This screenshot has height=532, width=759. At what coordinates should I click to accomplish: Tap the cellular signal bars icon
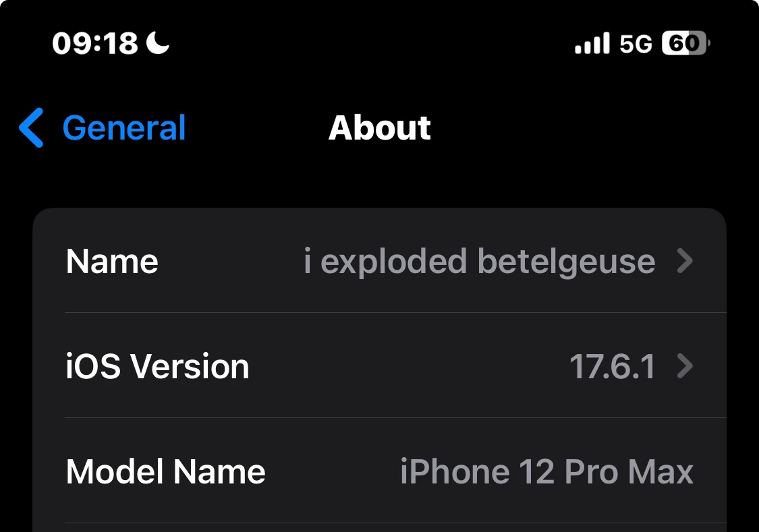pos(591,42)
